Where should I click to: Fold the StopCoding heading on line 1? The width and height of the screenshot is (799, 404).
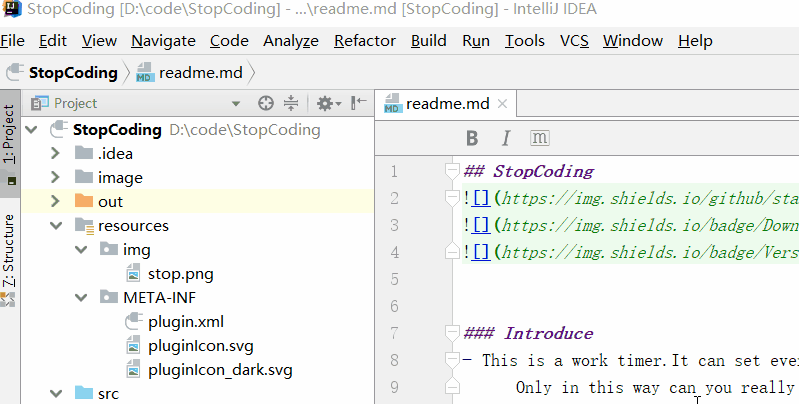pyautogui.click(x=452, y=171)
